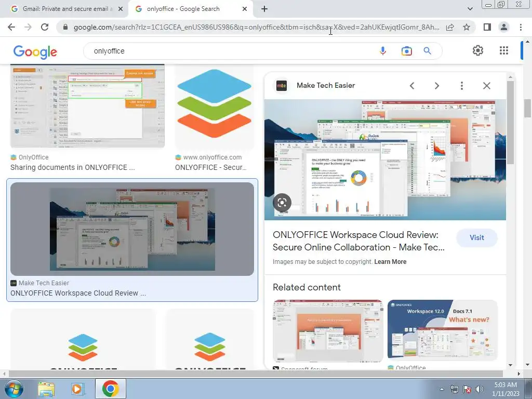This screenshot has height=399, width=532.
Task: Reload the current page
Action: pos(45,27)
